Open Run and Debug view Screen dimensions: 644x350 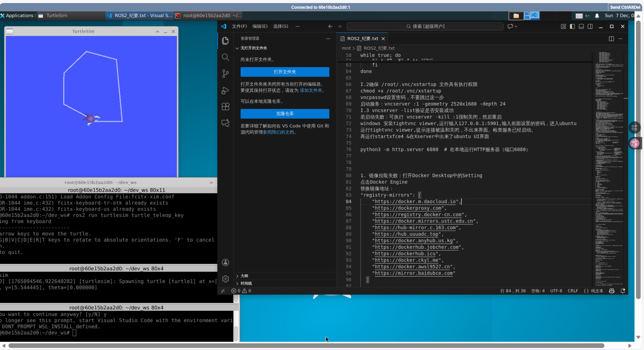[225, 90]
